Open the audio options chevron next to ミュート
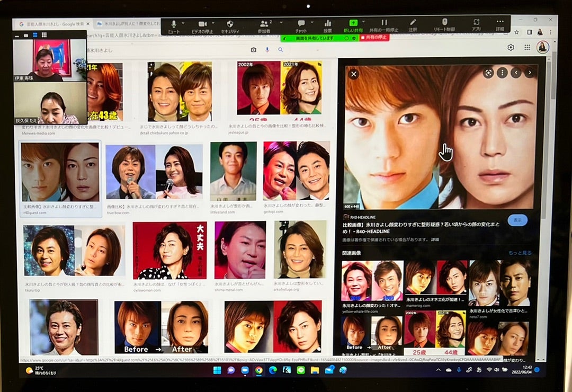 [x=182, y=22]
